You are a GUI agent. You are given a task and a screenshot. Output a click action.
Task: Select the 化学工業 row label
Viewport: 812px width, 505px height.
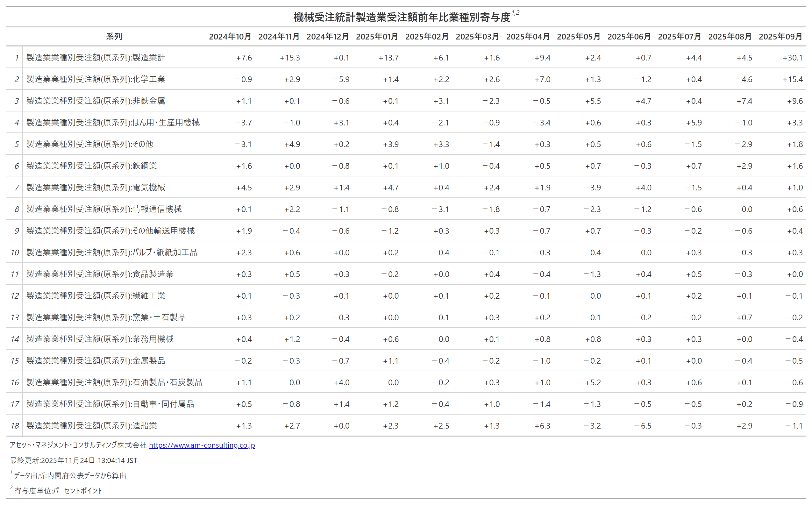[x=96, y=80]
